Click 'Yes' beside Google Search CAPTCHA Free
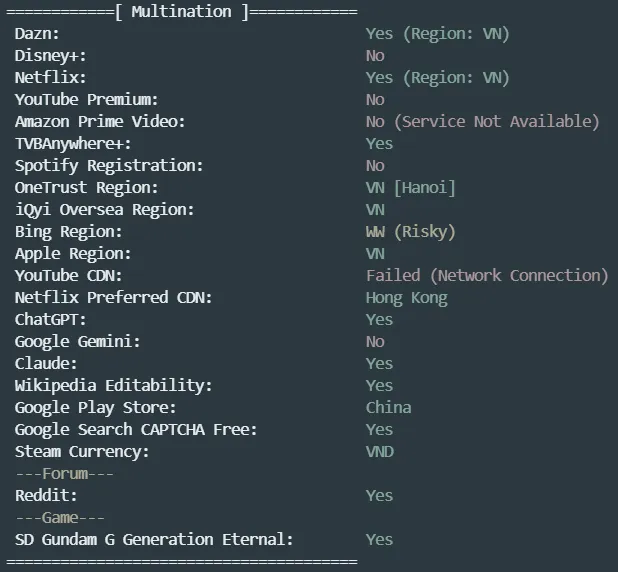This screenshot has width=618, height=572. (379, 430)
